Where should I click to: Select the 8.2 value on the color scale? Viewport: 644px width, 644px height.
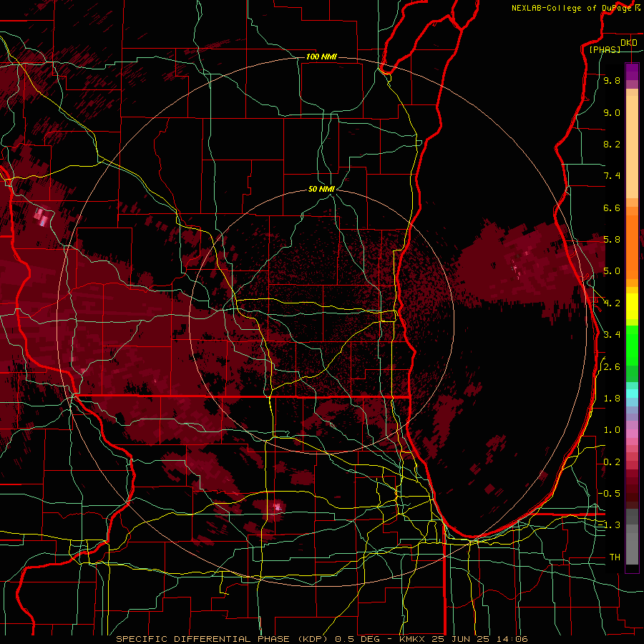click(612, 144)
